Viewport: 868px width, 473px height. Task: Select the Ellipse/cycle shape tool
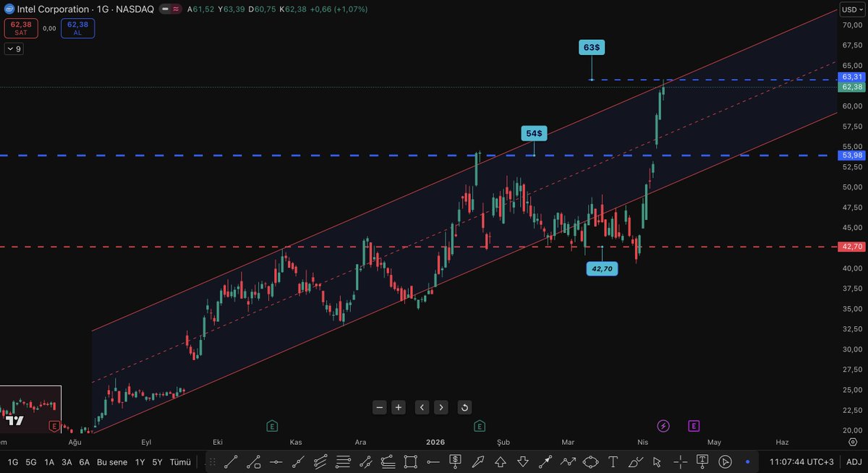(591, 461)
